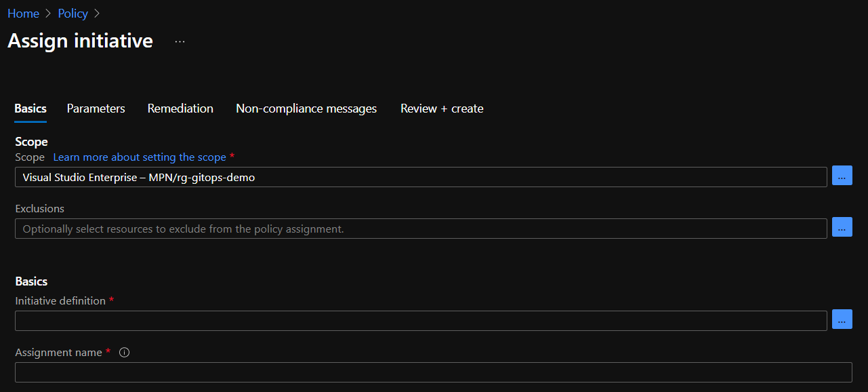Open more options next to Assign initiative
The height and width of the screenshot is (392, 868).
[x=180, y=41]
